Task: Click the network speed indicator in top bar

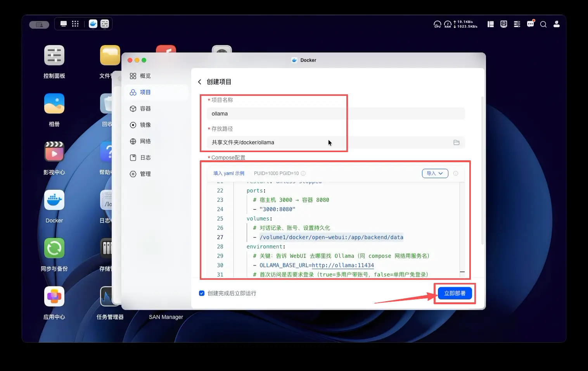Action: (x=465, y=24)
